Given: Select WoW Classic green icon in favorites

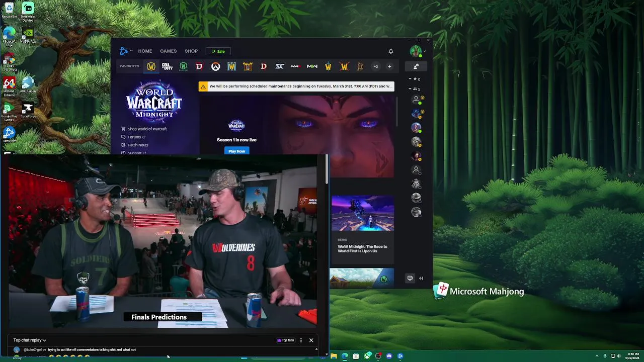Looking at the screenshot, I should point(183,66).
